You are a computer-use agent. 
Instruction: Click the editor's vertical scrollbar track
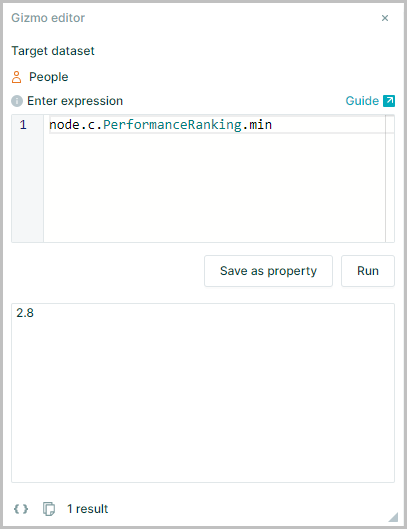tap(390, 178)
